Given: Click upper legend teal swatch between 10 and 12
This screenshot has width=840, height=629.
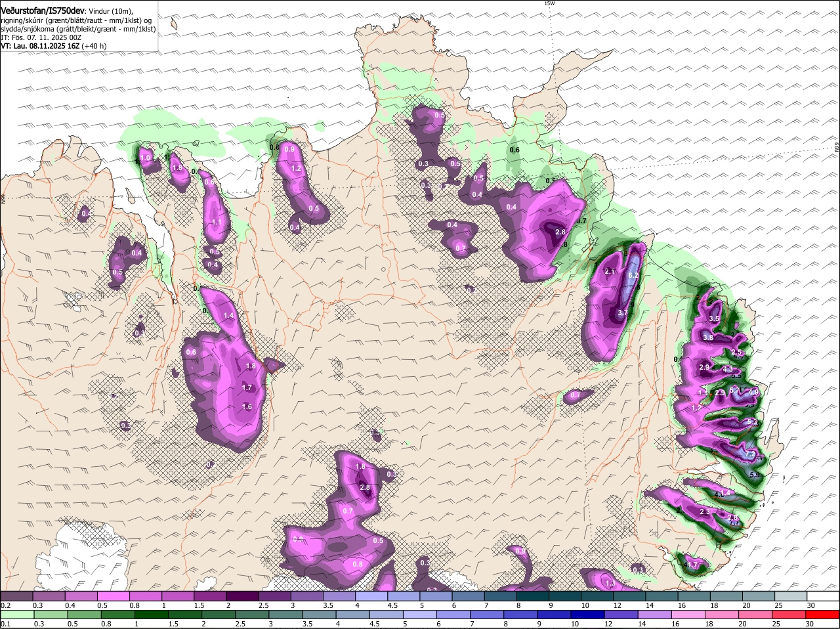Looking at the screenshot, I should (x=598, y=596).
